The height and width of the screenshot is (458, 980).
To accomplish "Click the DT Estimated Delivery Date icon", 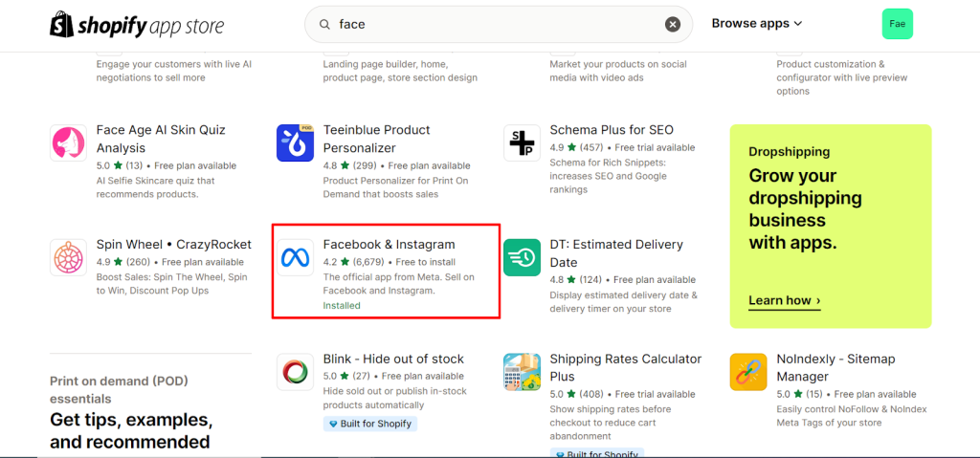I will tap(523, 258).
